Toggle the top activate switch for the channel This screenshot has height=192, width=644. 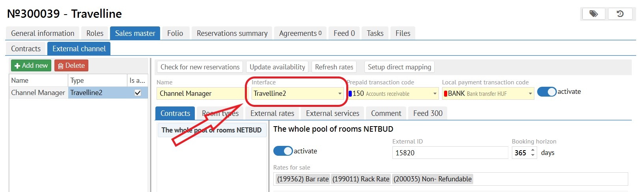(547, 92)
